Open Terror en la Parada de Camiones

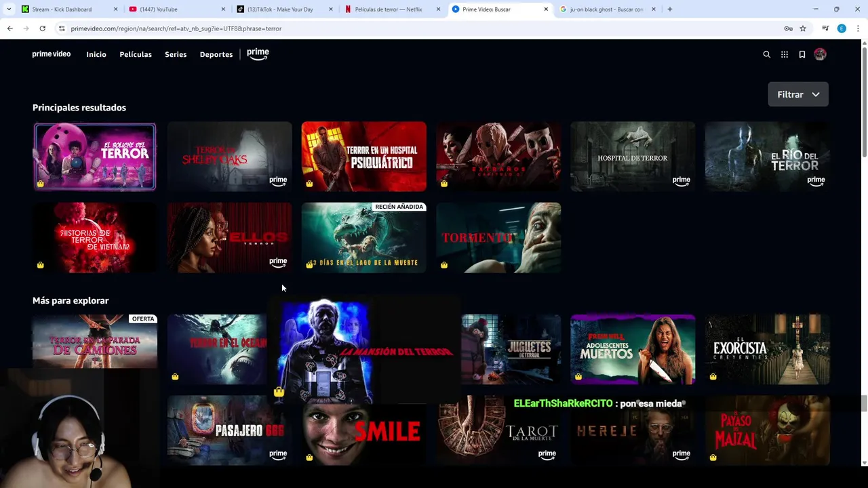[x=95, y=342]
